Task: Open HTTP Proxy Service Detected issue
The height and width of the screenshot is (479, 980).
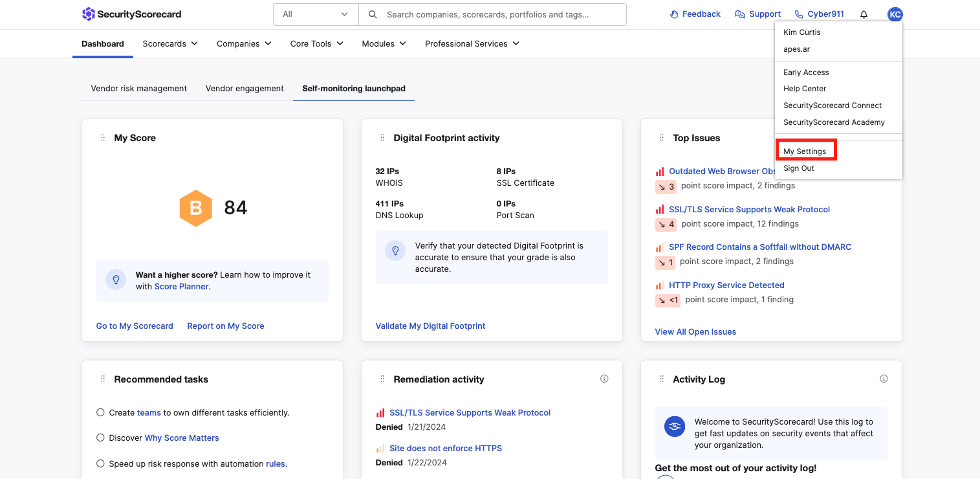Action: (x=726, y=285)
